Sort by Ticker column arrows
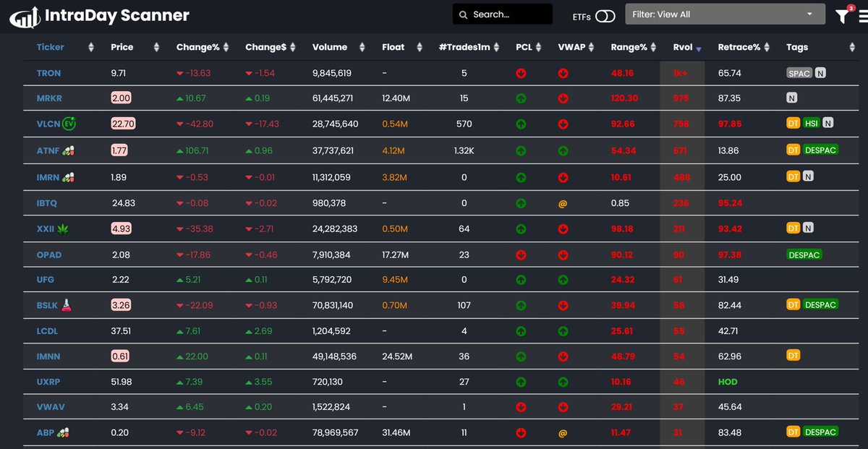868x449 pixels. pyautogui.click(x=91, y=47)
